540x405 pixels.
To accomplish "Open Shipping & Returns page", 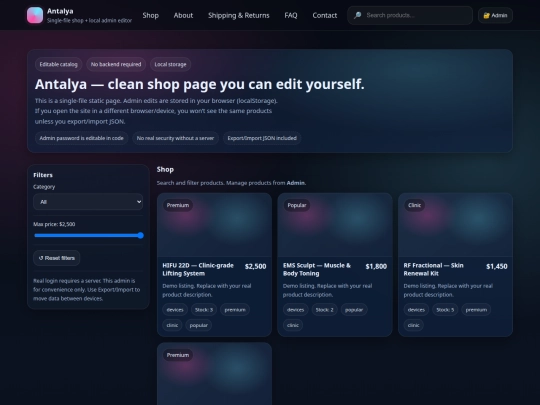I will [x=239, y=15].
